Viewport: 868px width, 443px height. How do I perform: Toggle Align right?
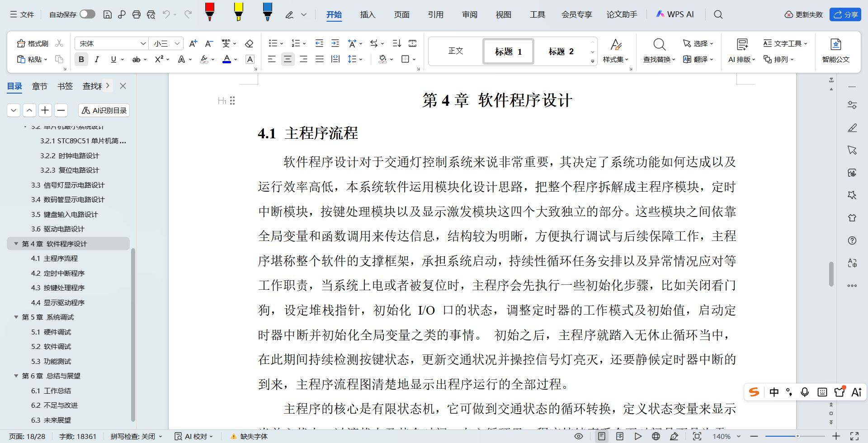click(x=303, y=59)
